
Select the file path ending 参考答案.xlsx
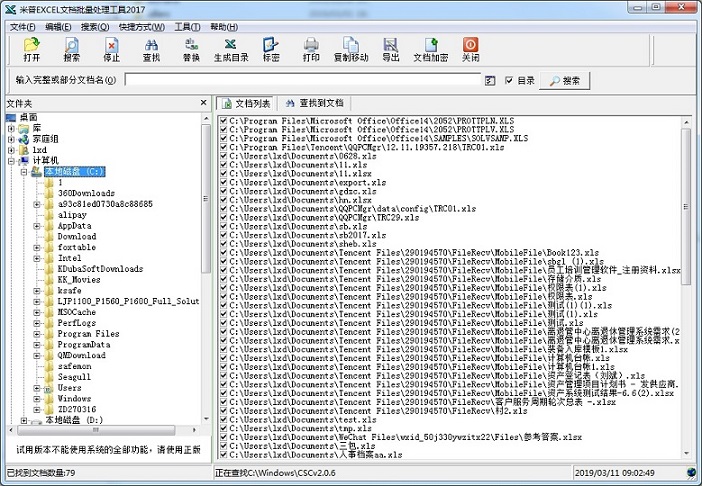tap(406, 437)
